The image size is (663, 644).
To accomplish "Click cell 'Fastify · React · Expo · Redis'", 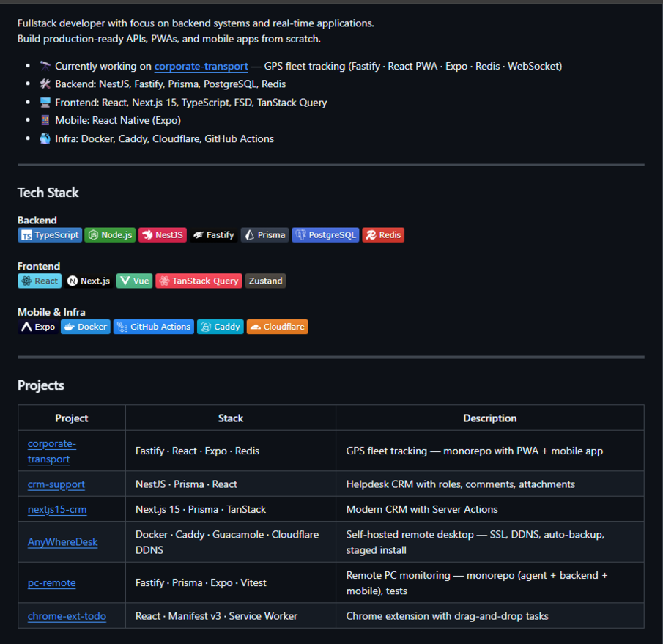I will (231, 451).
